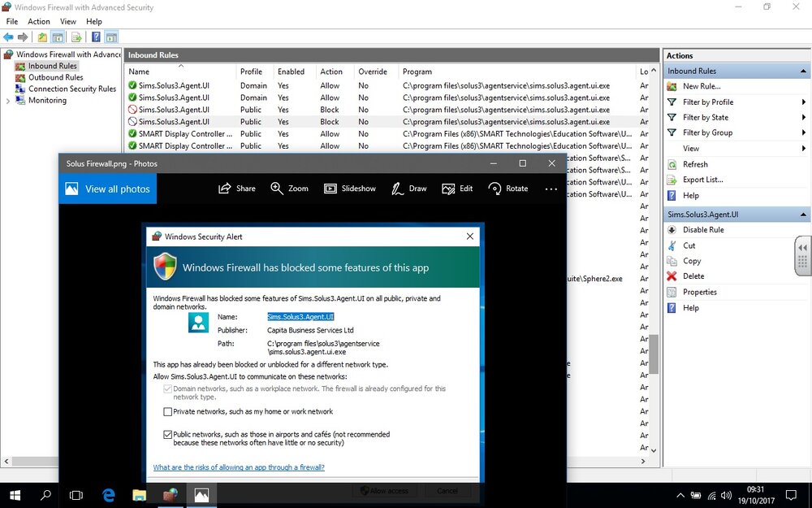Show hidden system tray icons
The image size is (812, 508).
[680, 496]
